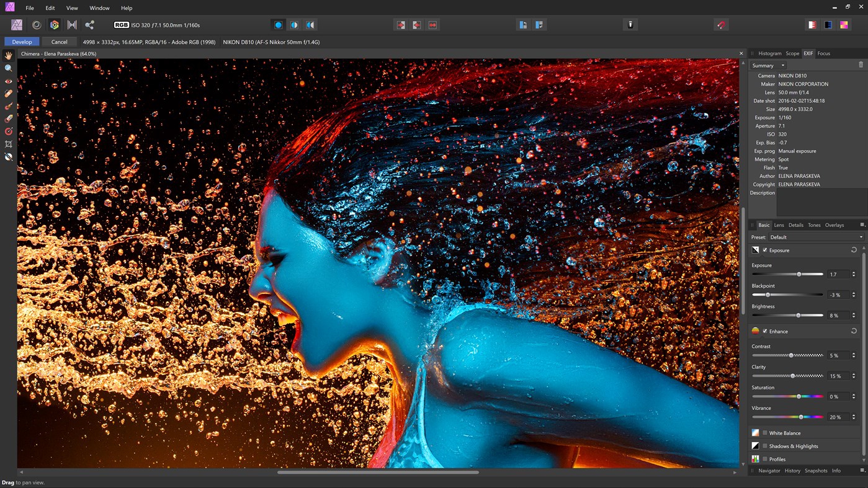This screenshot has width=868, height=488.
Task: Open the Window menu
Action: point(99,8)
